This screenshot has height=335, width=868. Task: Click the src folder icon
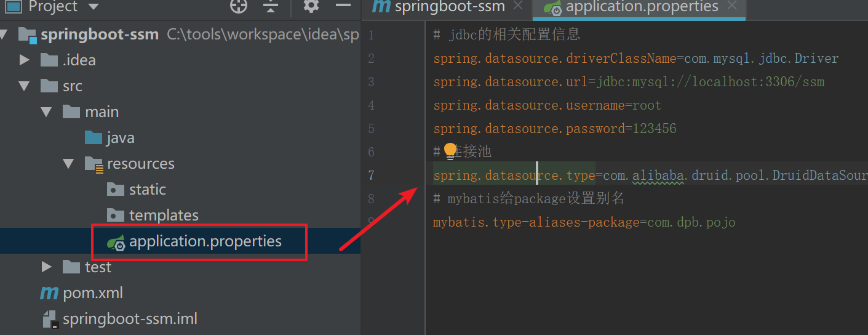click(x=49, y=86)
